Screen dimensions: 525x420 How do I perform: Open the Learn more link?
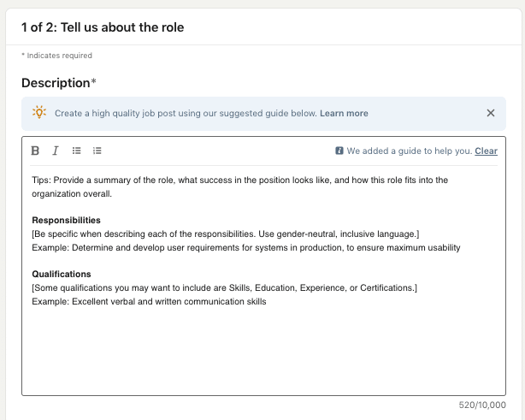click(344, 113)
